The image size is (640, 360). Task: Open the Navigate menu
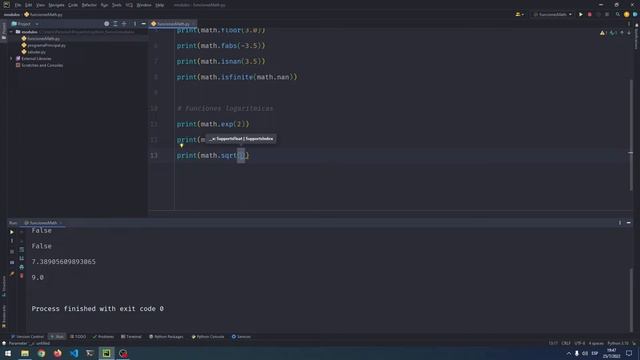point(56,5)
